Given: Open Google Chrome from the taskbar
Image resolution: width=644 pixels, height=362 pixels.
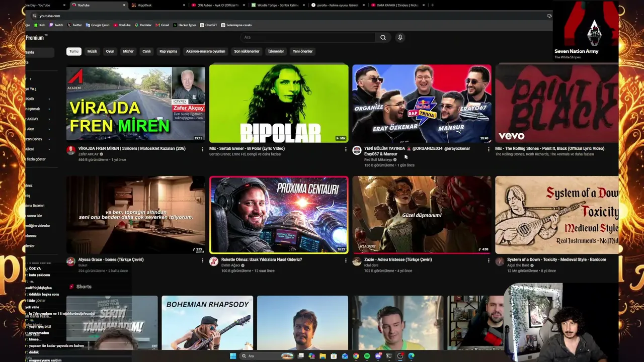Looking at the screenshot, I should 356,356.
